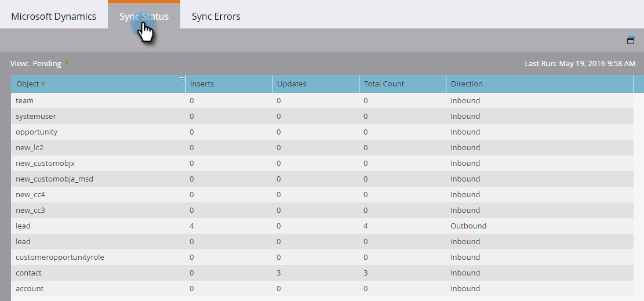Open the Pending view dropdown
This screenshot has width=644, height=301.
pyautogui.click(x=51, y=64)
